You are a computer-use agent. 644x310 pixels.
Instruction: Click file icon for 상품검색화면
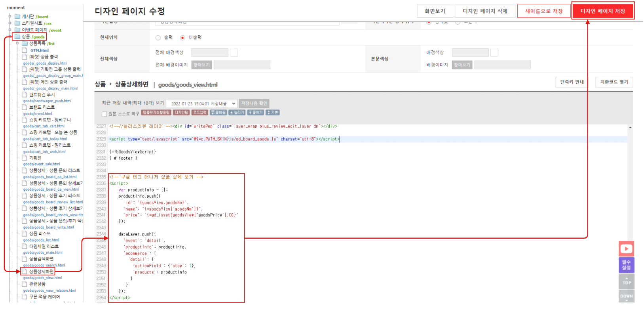(x=25, y=259)
